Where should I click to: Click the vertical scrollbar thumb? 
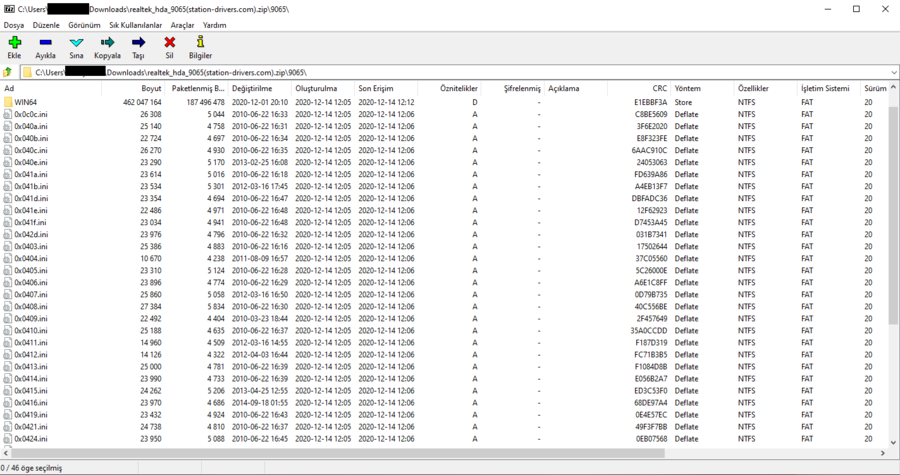894,215
